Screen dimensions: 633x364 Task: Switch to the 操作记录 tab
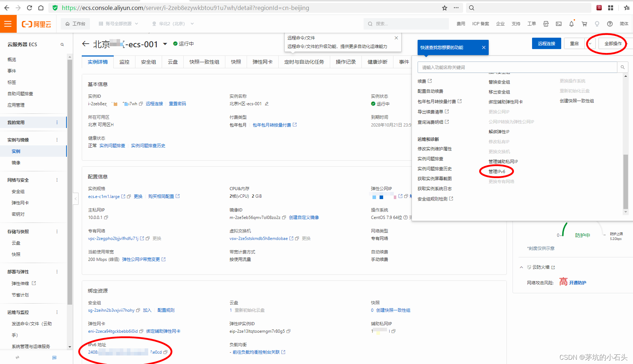[346, 62]
